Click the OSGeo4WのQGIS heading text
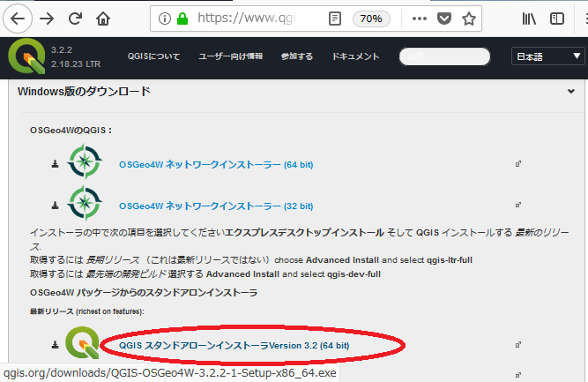Viewport: 588px width, 382px height. 71,131
